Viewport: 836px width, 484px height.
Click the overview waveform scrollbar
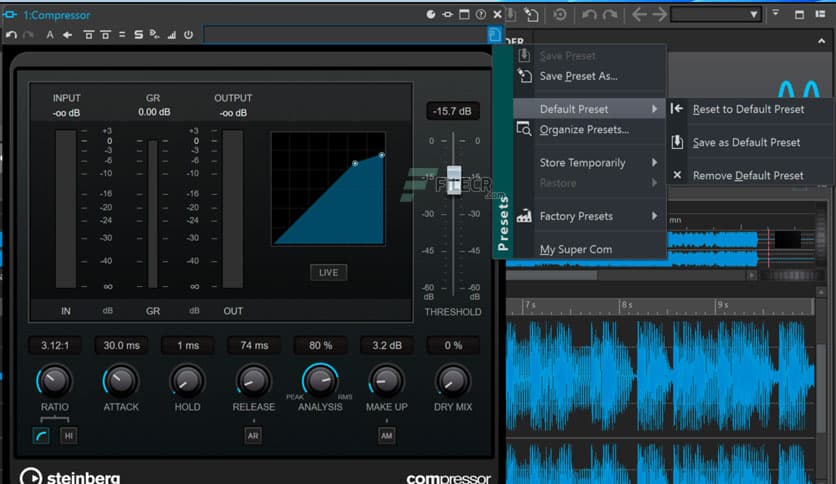(x=552, y=275)
